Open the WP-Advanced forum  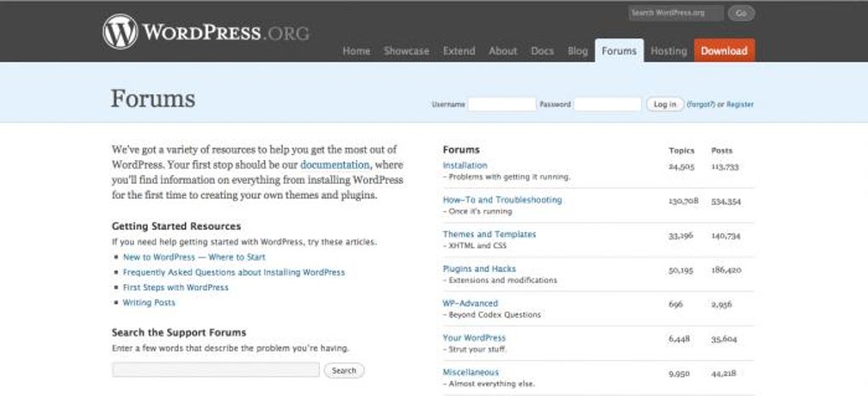pos(471,303)
